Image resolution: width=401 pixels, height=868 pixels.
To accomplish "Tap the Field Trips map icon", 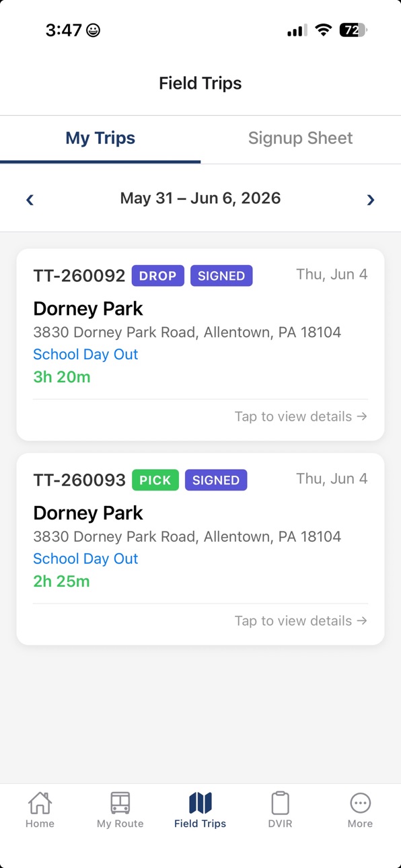I will [200, 803].
